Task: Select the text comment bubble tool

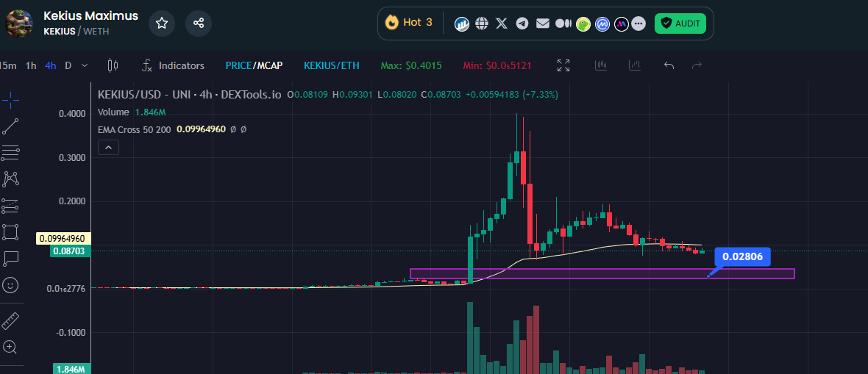Action: coord(10,258)
